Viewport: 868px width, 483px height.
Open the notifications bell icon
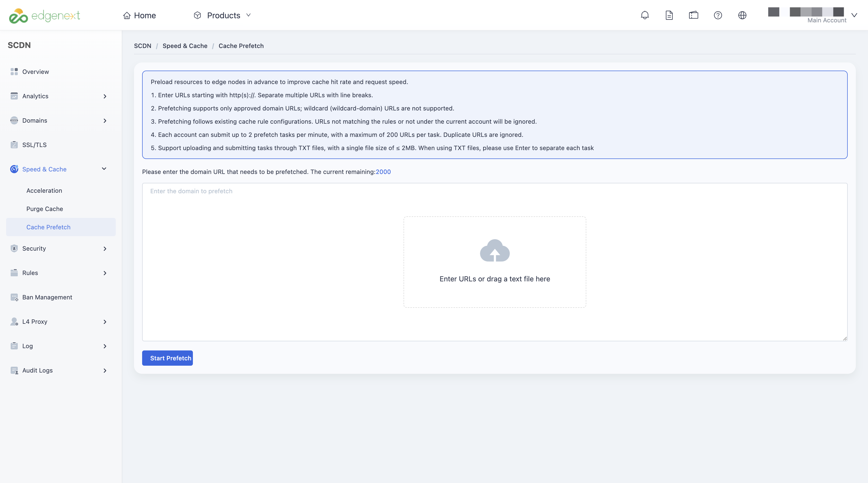(645, 15)
